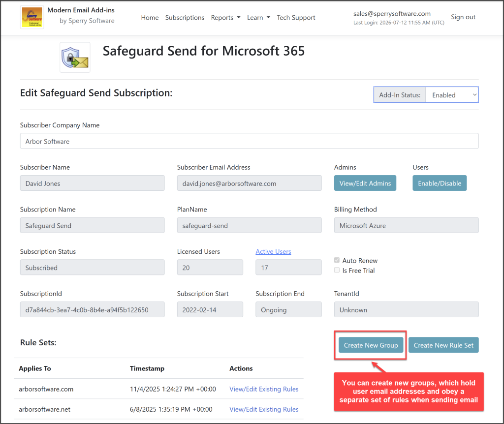Click the View/Edit Admins button
This screenshot has height=424, width=504.
[365, 183]
